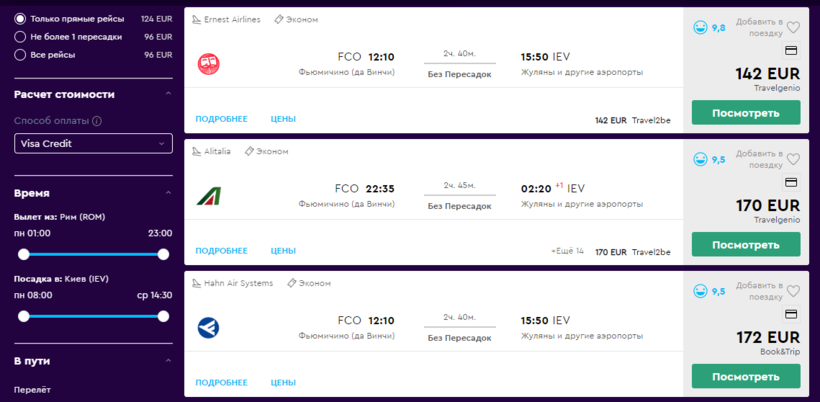
Task: Click heart icon on Alitalia flight
Action: point(794,159)
